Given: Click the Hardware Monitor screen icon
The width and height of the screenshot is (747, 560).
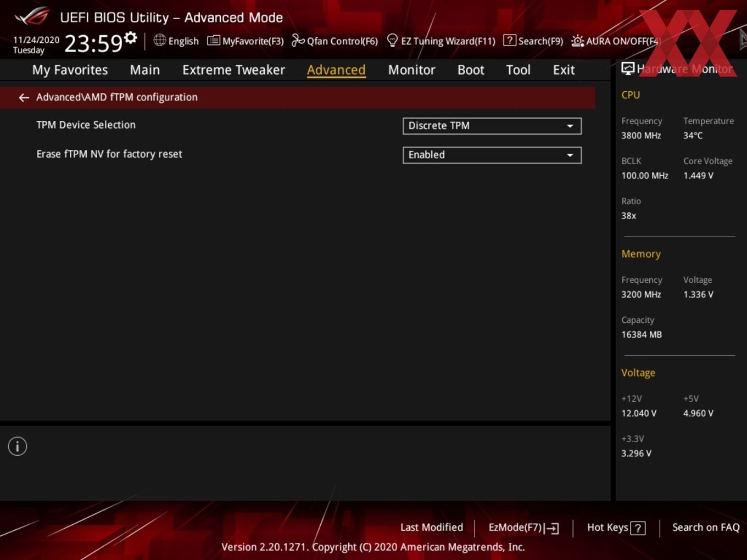Looking at the screenshot, I should click(628, 69).
